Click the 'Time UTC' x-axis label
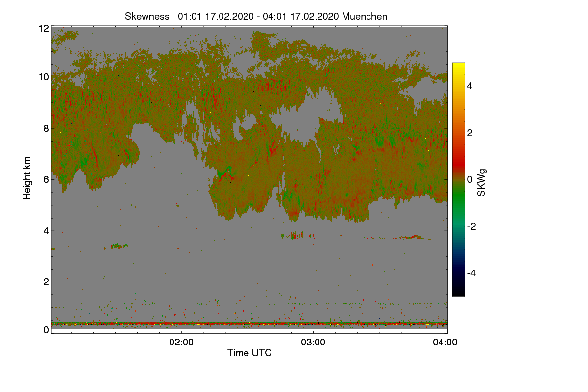The width and height of the screenshot is (588, 392). [x=249, y=353]
